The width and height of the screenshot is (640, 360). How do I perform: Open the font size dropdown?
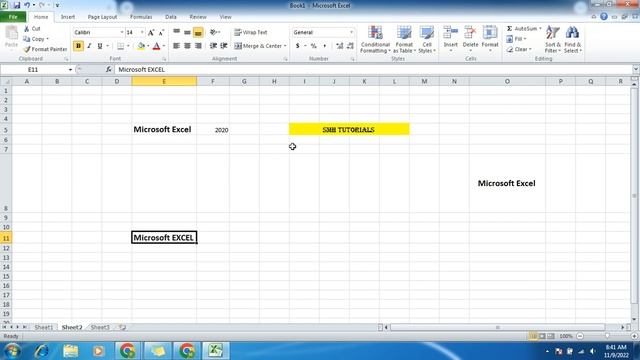[x=142, y=32]
